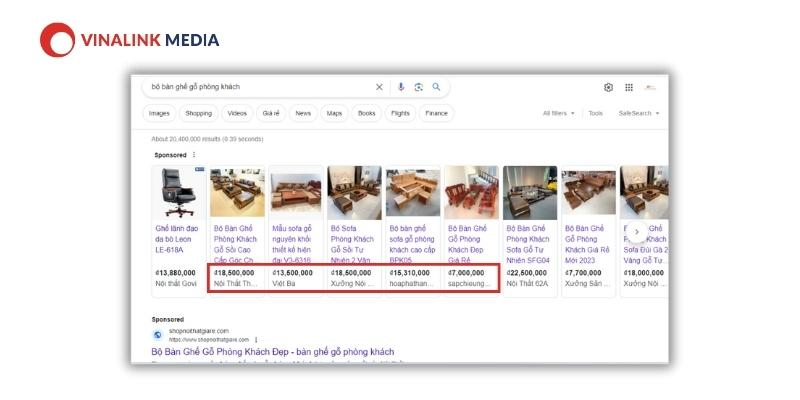The width and height of the screenshot is (800, 400).
Task: Click the ₫18,000,000 price
Action: [x=644, y=273]
